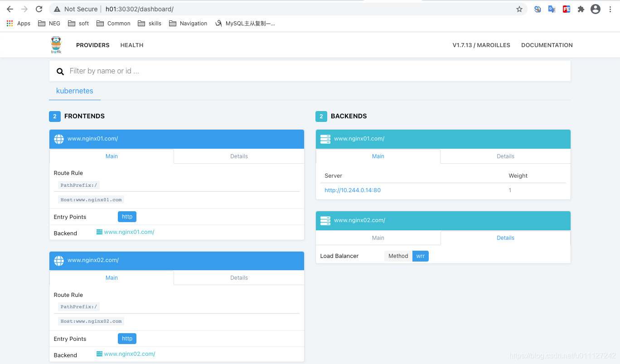Open the Apps bookmarks shortcut
Viewport: 620px width, 364px height.
19,24
